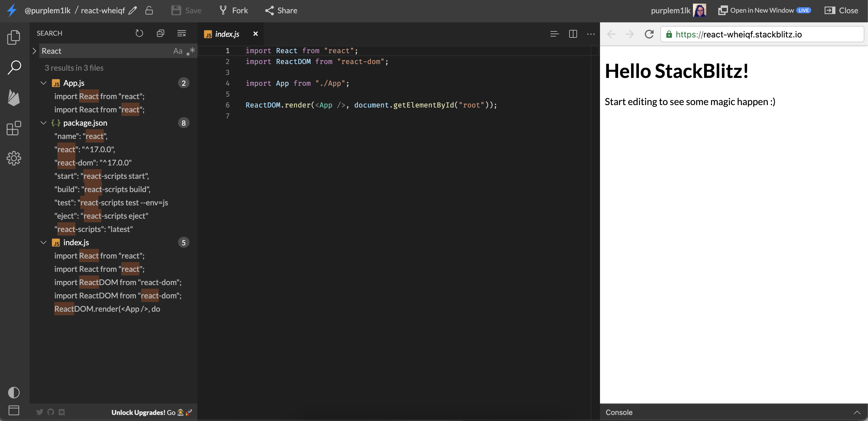
Task: Open the Settings gear in sidebar
Action: tap(14, 158)
